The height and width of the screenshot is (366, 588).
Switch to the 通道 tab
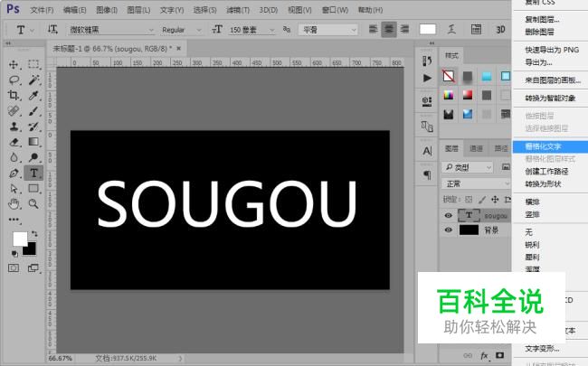[476, 149]
